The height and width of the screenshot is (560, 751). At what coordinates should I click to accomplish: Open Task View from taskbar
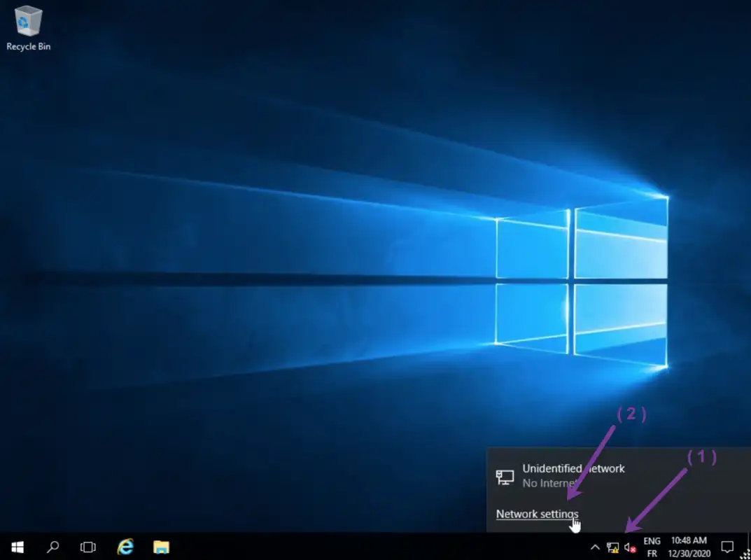[88, 547]
